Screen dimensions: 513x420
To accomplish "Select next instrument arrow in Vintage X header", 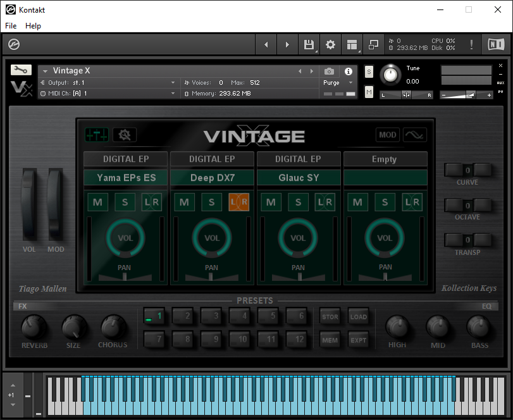I will pos(311,71).
